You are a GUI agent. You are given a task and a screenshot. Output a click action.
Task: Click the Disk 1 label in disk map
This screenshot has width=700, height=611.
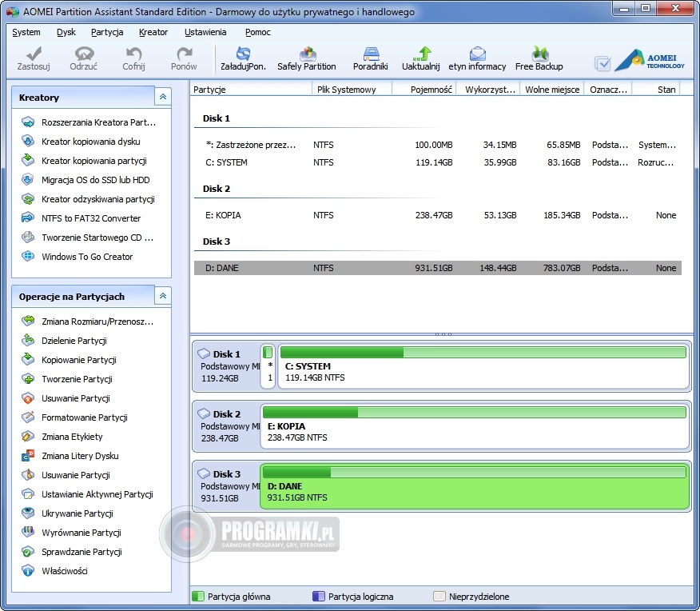pyautogui.click(x=226, y=353)
